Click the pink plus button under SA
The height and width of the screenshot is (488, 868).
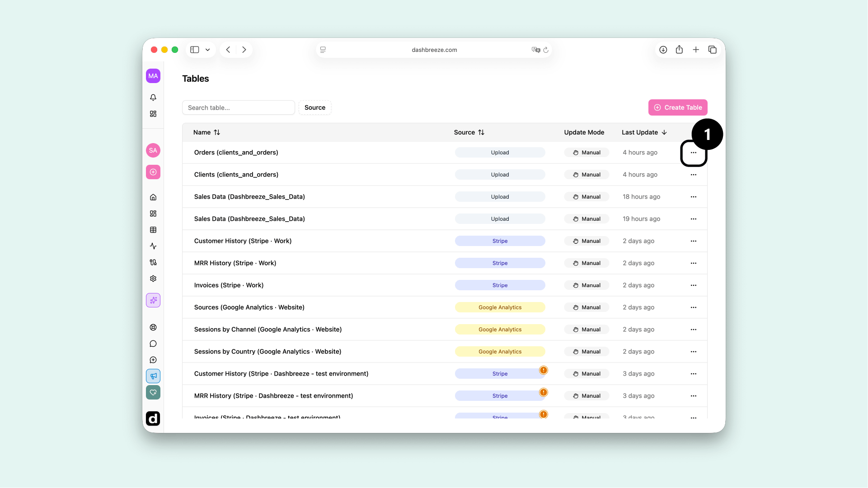[153, 172]
